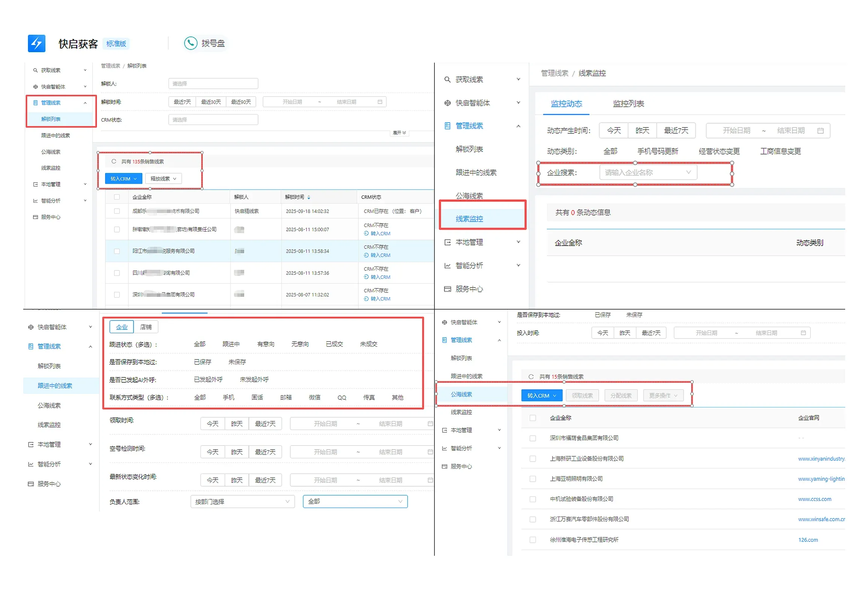Open the 释放线索 dropdown button

(x=163, y=179)
